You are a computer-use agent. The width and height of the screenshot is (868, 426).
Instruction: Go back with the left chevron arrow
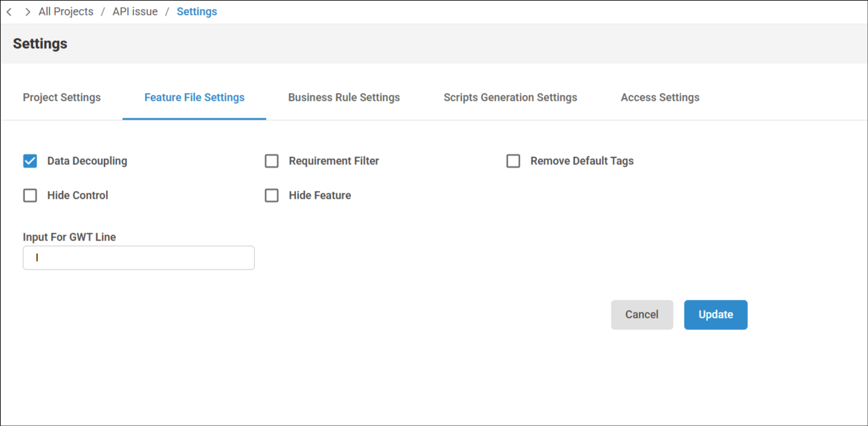[9, 12]
